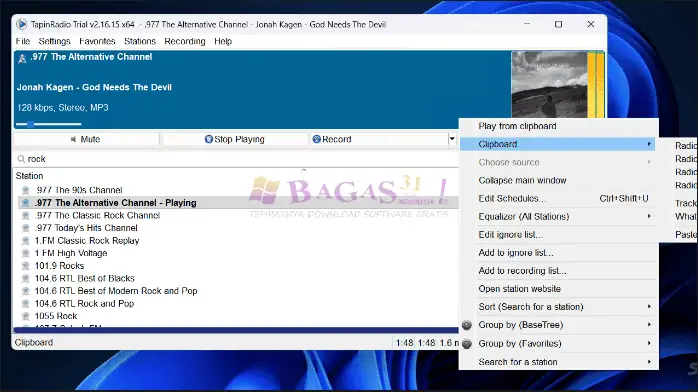
Task: Click station icon of .977 The Classic Rock Channel
Action: [26, 215]
